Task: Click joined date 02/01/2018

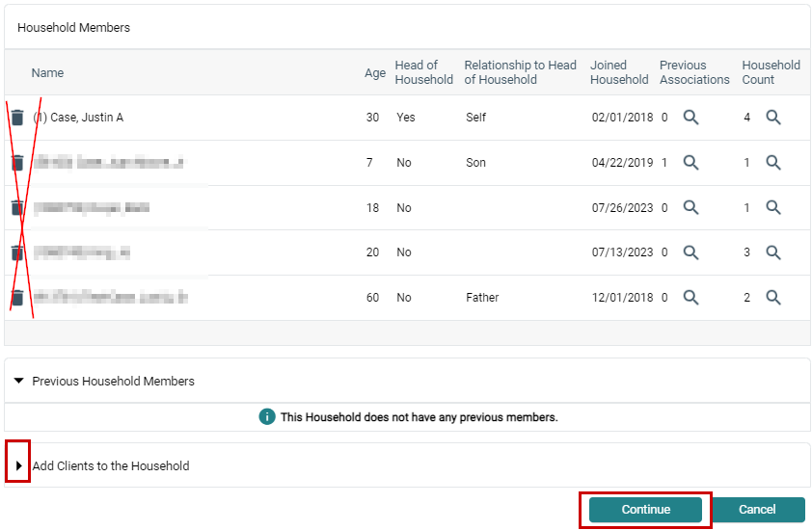Action: click(622, 118)
